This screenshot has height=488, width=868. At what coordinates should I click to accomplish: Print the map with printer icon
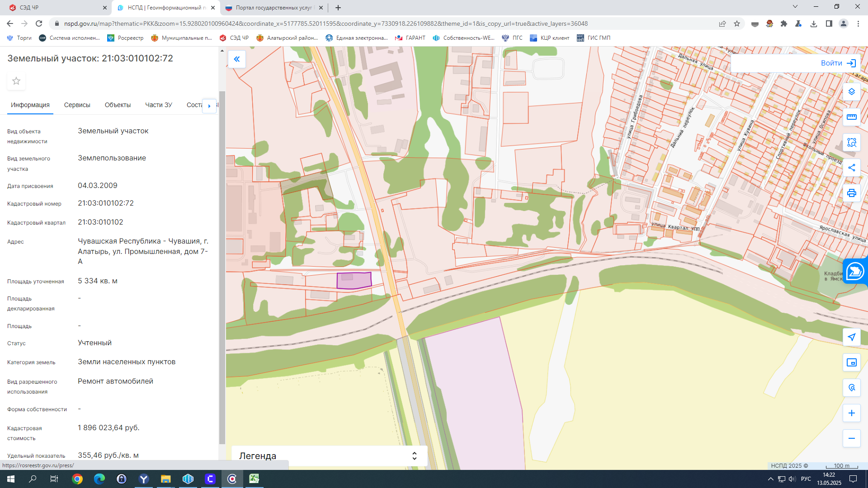tap(852, 193)
